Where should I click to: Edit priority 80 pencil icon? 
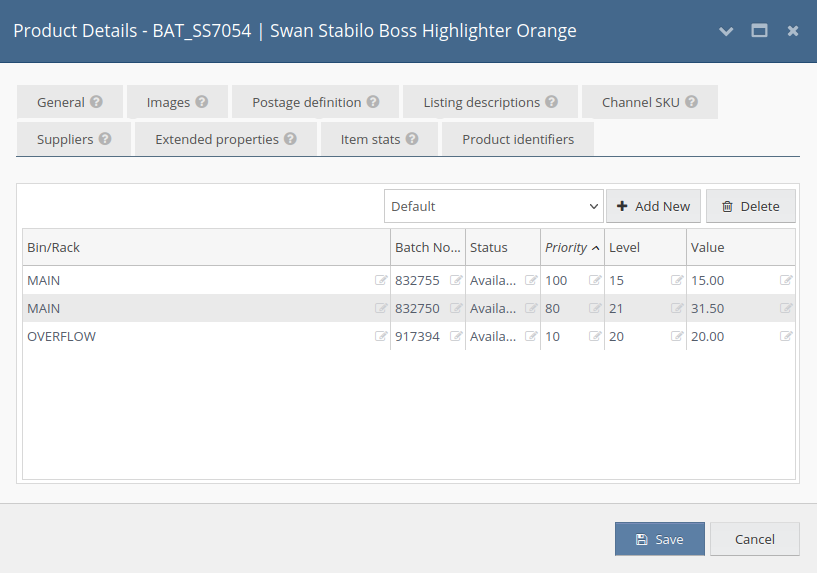[595, 308]
